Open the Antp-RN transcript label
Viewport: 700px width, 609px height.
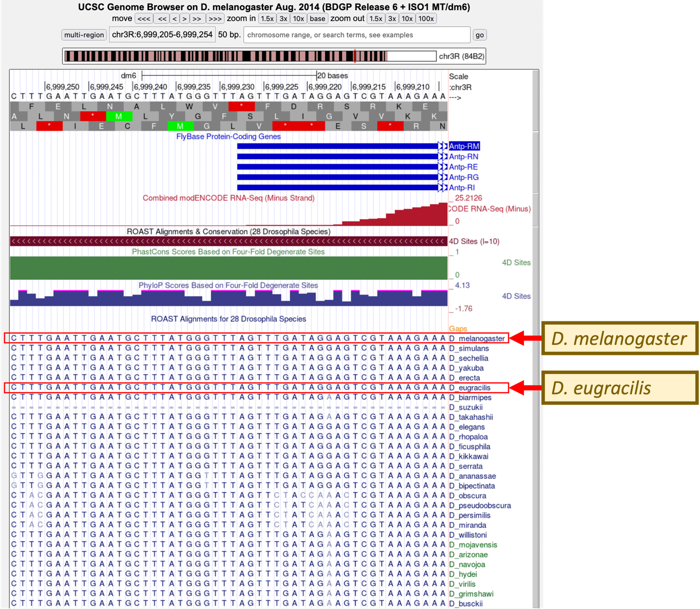[x=464, y=157]
